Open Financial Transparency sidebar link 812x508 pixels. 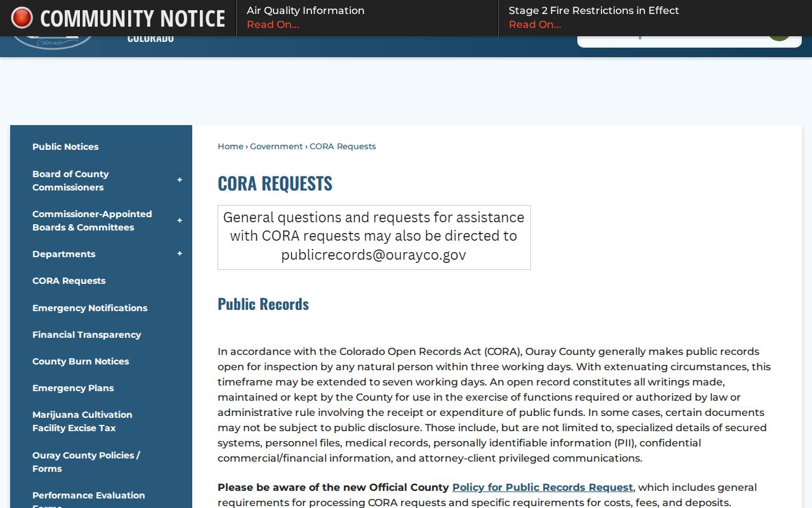pos(86,335)
